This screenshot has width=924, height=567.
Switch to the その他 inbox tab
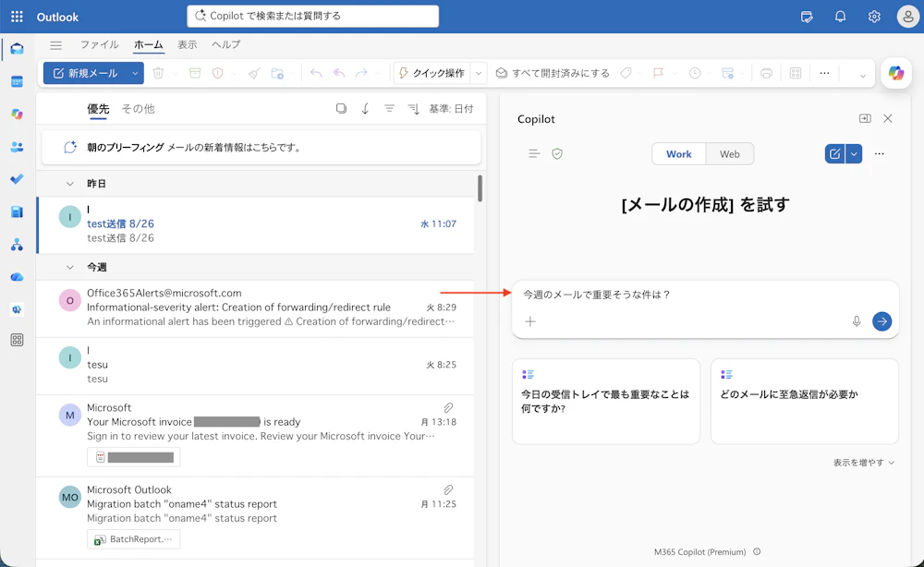(x=138, y=109)
